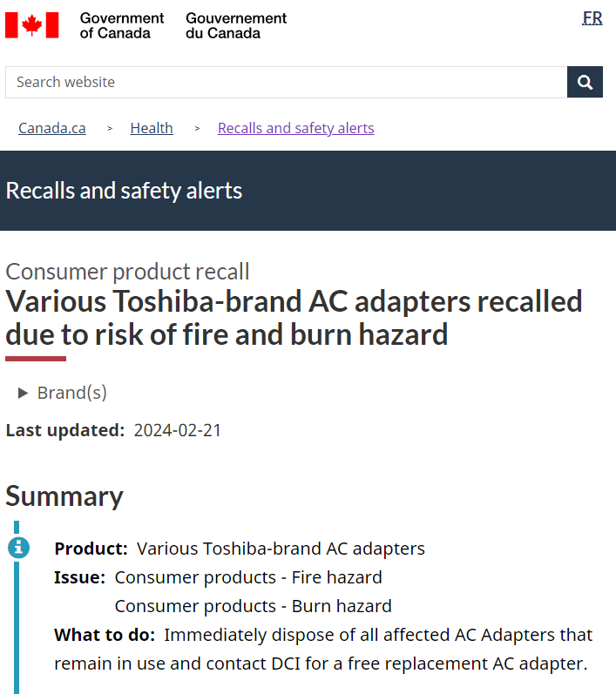Click the recall title heading
616x694 pixels.
pos(294,318)
